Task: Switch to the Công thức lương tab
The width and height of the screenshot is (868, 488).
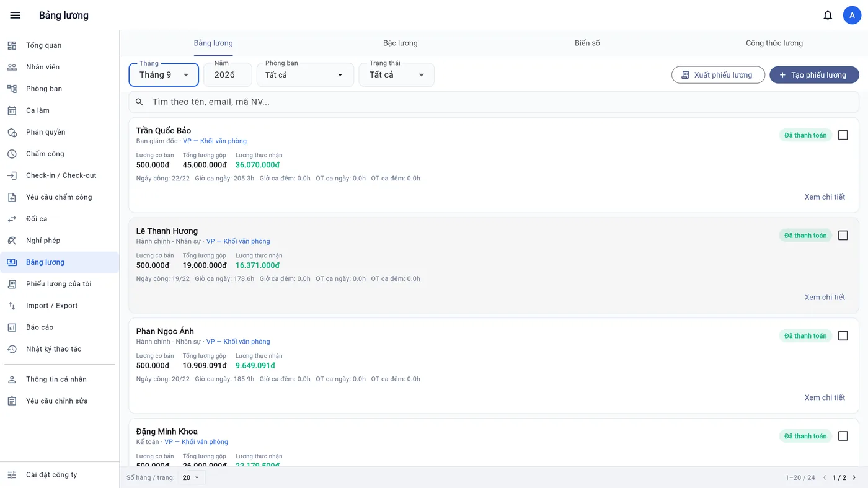Action: click(774, 43)
